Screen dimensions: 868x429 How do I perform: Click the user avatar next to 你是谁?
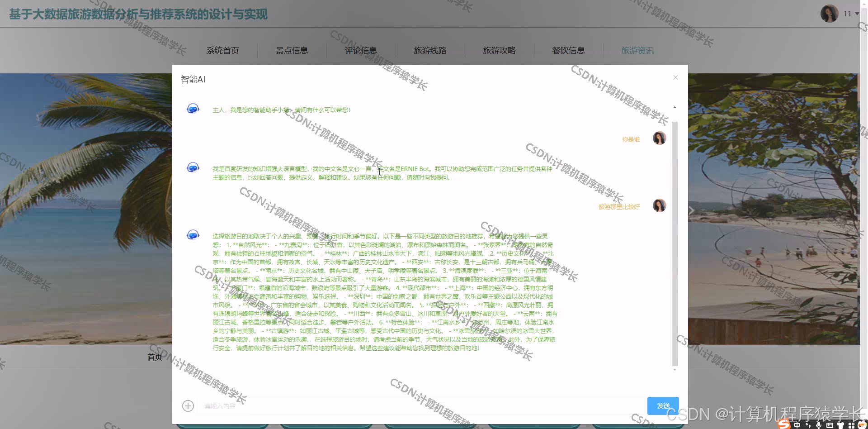[660, 138]
